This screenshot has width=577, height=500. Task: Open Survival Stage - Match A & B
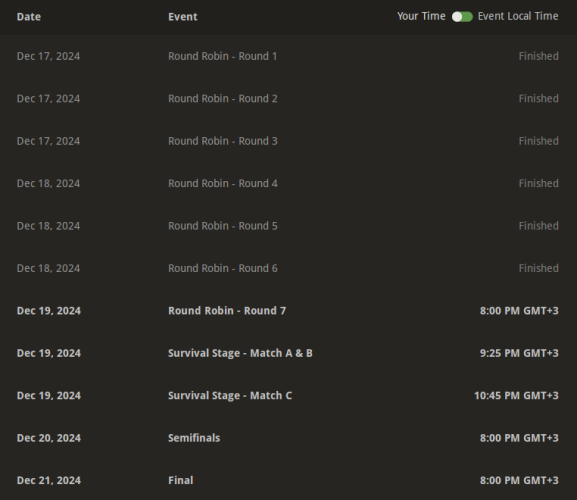coord(288,353)
